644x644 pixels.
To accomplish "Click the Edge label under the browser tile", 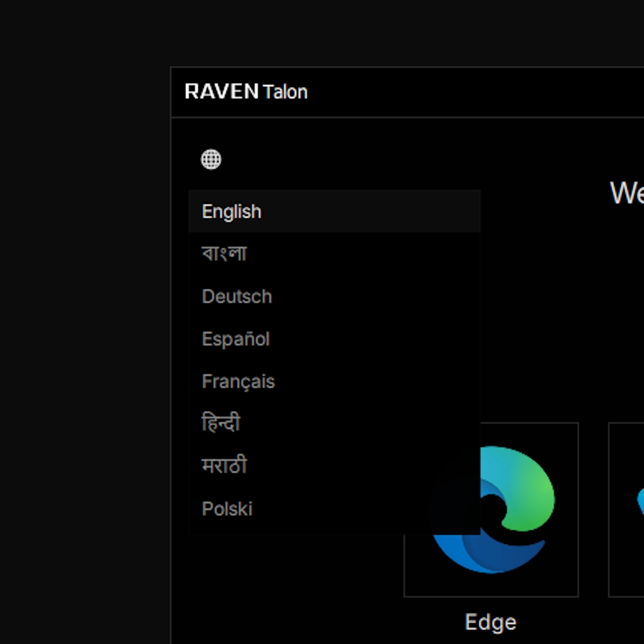I will [x=491, y=622].
